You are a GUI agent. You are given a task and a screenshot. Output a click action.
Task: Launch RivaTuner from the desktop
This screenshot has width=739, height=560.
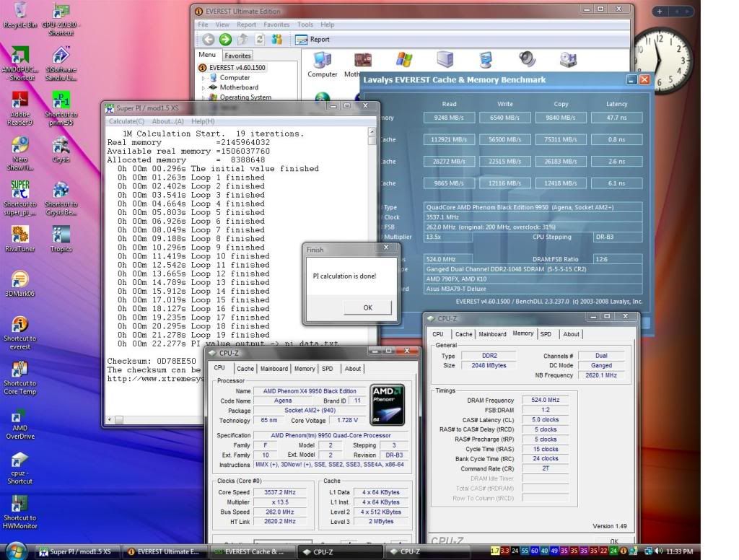point(19,239)
